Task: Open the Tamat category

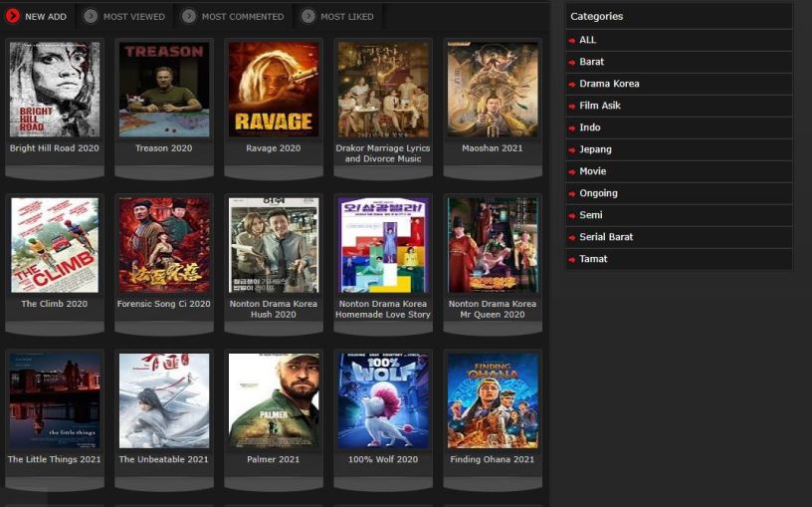Action: [679, 259]
